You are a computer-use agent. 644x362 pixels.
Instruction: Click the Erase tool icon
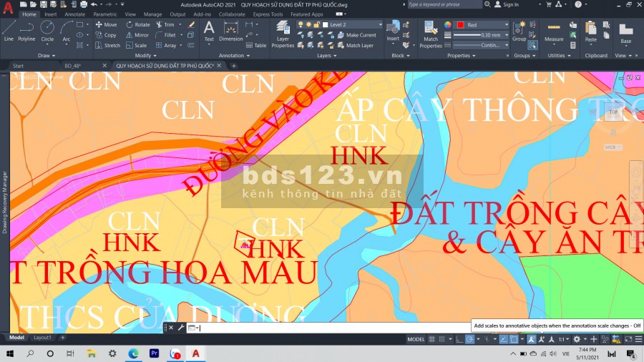click(x=191, y=24)
